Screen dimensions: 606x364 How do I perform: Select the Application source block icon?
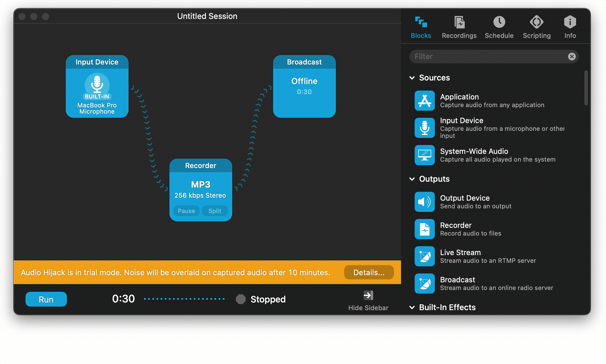(x=424, y=101)
